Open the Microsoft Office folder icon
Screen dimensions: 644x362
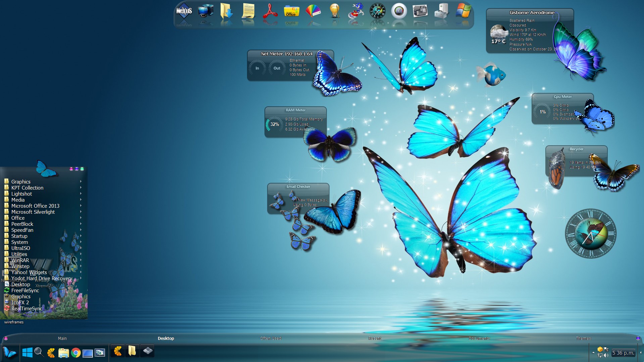pos(291,11)
